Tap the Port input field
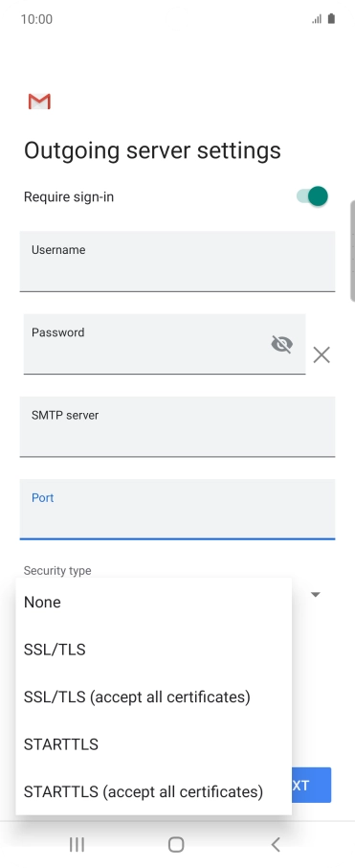Image resolution: width=355 pixels, height=868 pixels. point(178,509)
